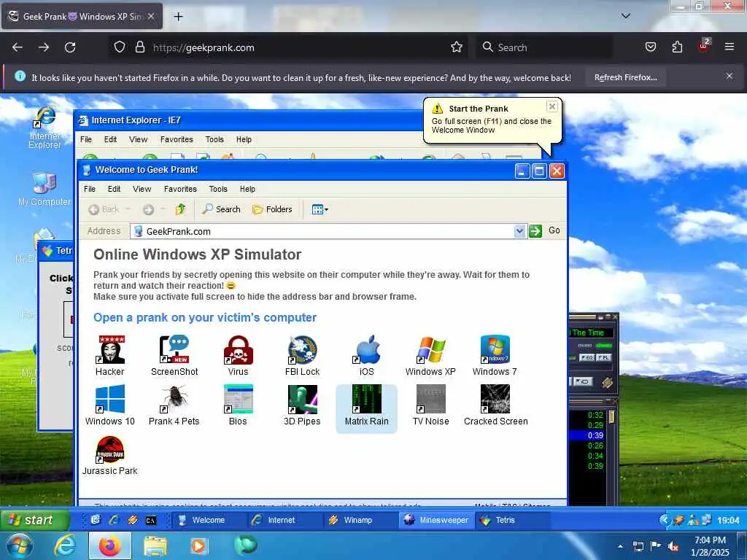This screenshot has height=560, width=747.
Task: Open Firefox Extensions puzzle icon
Action: click(x=677, y=47)
